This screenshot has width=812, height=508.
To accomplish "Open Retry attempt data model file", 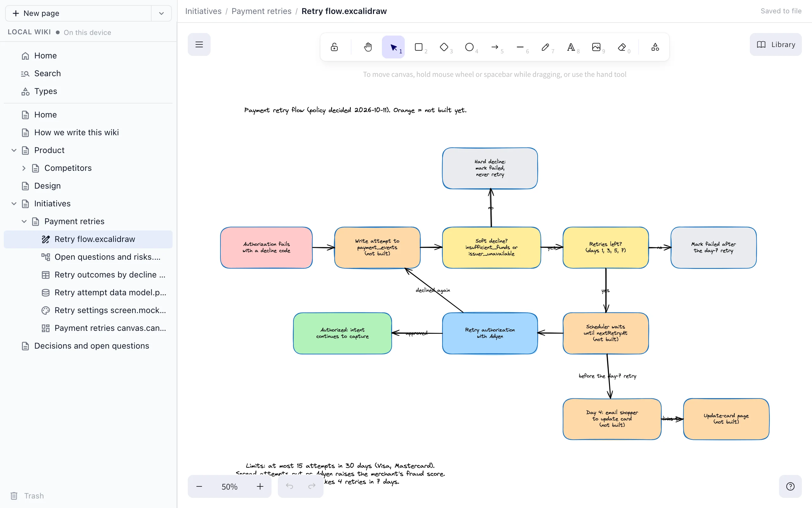I will [88, 293].
